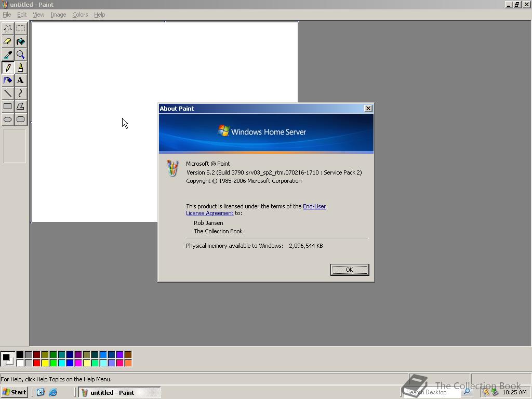532x399 pixels.
Task: Click the Windows Home Server banner
Action: (266, 132)
